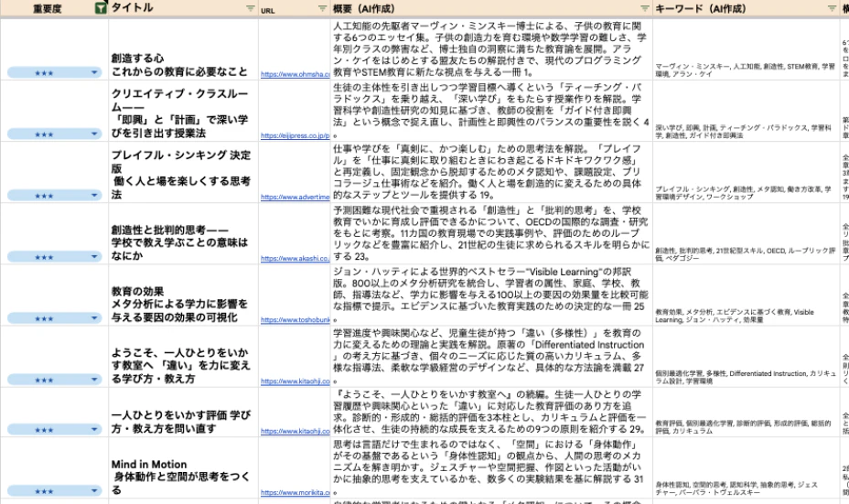The image size is (849, 504).
Task: Select the キーワード（AI作成） header text
Action: pyautogui.click(x=700, y=8)
